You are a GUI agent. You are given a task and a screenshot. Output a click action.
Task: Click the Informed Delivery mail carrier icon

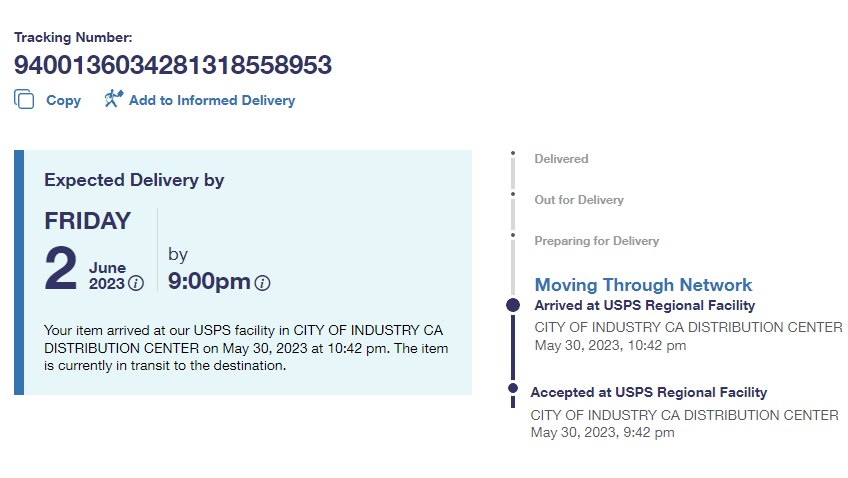point(113,99)
